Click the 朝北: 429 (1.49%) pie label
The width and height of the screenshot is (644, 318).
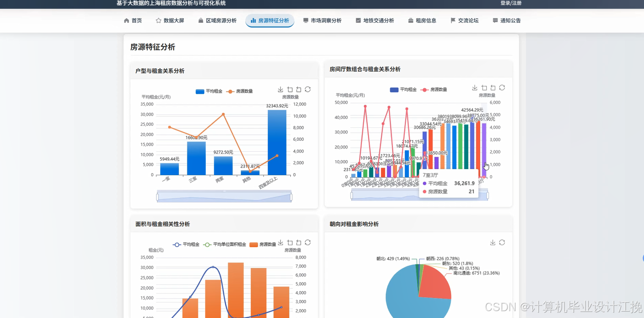pyautogui.click(x=393, y=259)
